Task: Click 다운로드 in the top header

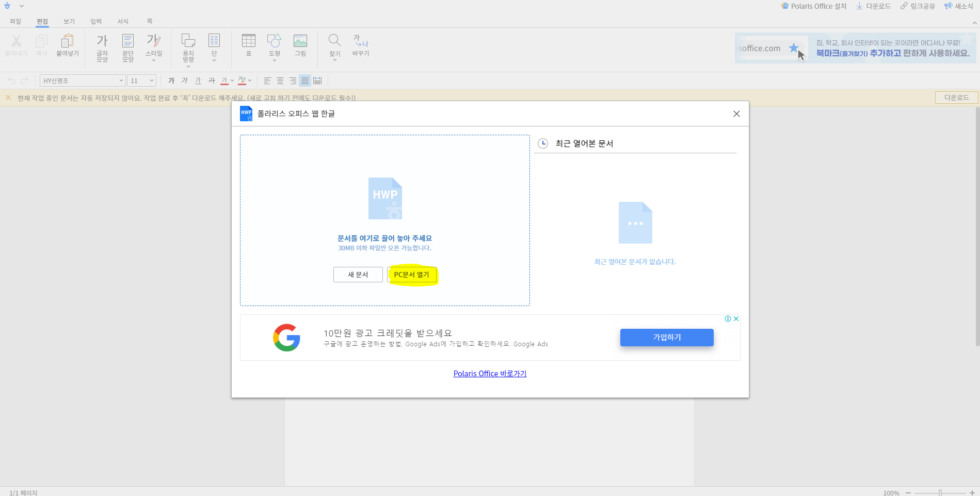Action: (874, 6)
